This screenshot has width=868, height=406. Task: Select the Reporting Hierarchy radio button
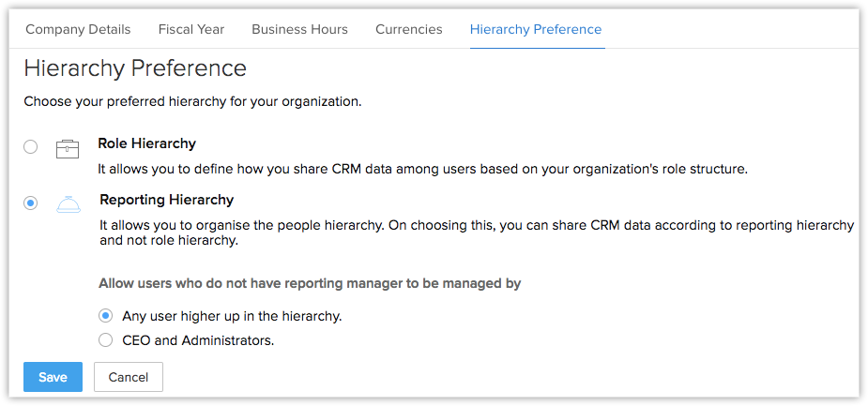pyautogui.click(x=31, y=203)
